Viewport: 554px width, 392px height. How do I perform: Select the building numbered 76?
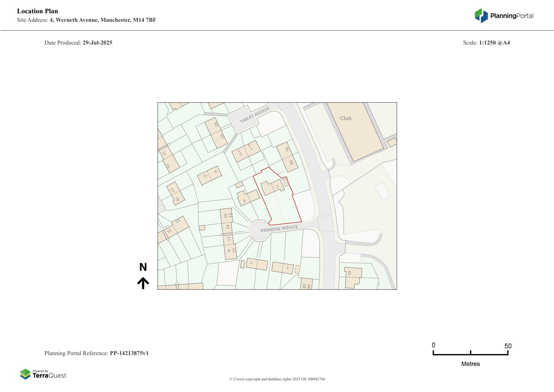[284, 150]
